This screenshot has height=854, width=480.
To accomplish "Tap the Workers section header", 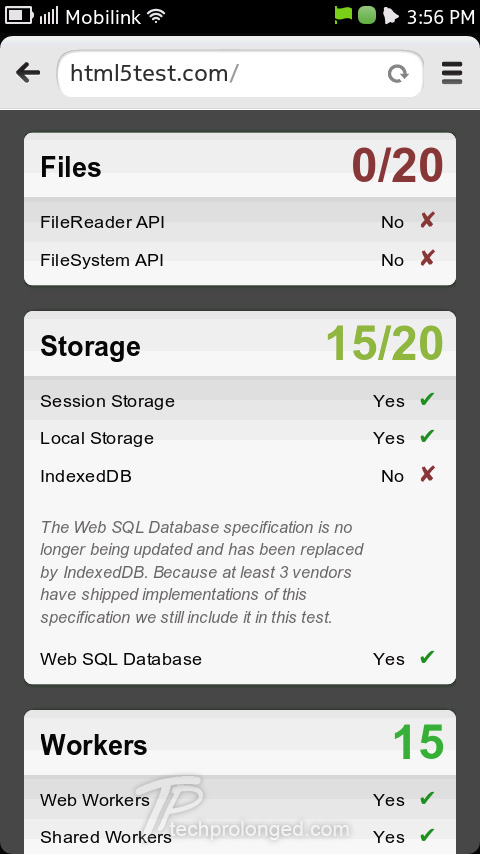I will click(x=240, y=743).
